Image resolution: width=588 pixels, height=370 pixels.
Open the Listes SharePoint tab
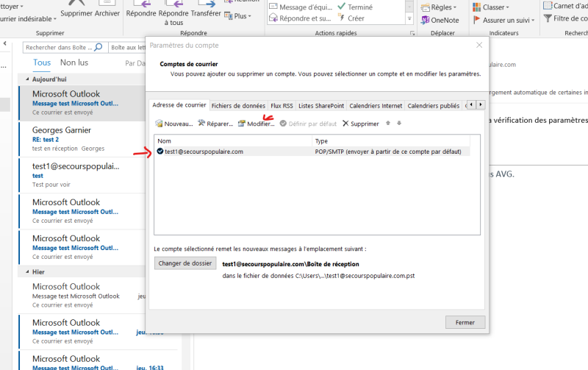pos(321,106)
